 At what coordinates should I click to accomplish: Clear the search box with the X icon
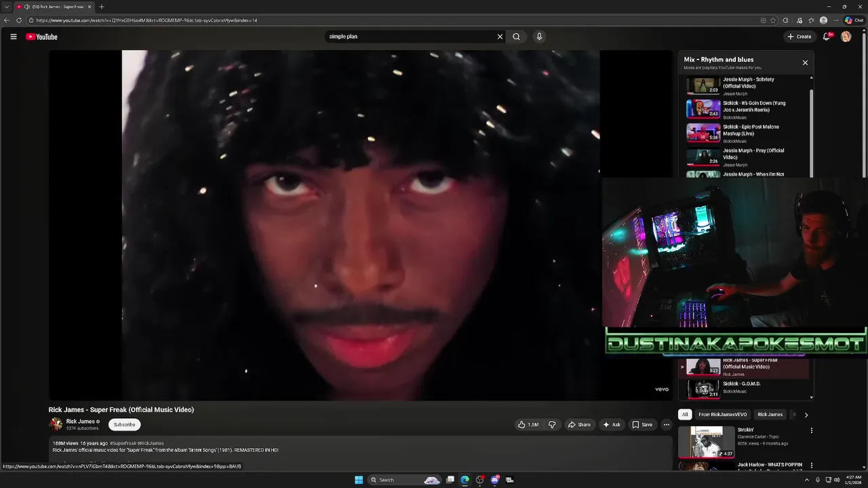pos(500,37)
